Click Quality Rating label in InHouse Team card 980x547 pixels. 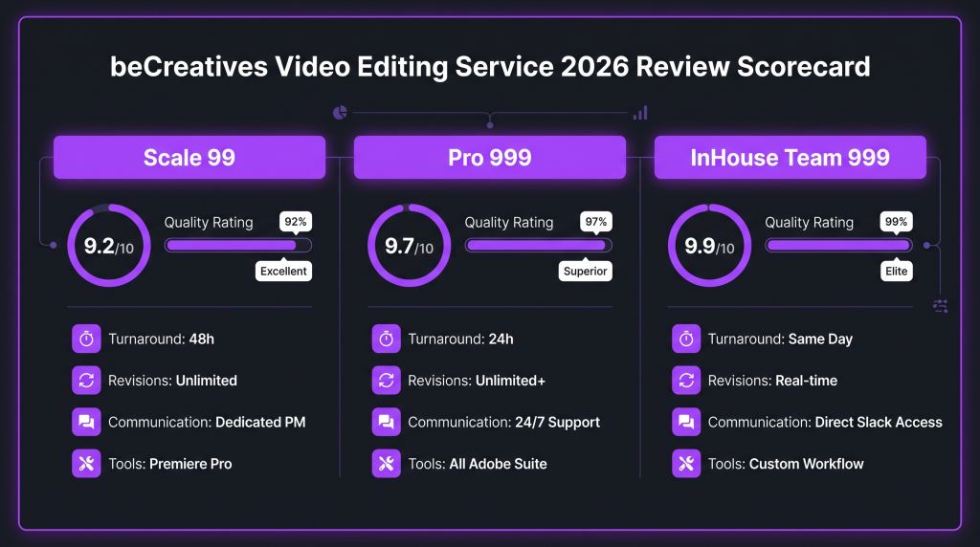pos(810,222)
